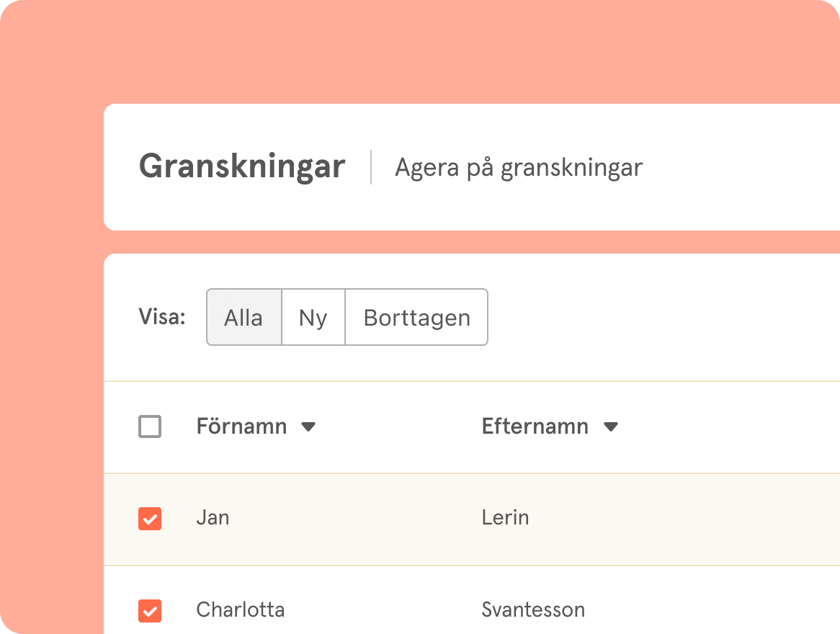Switch to the Ny filter

313,318
